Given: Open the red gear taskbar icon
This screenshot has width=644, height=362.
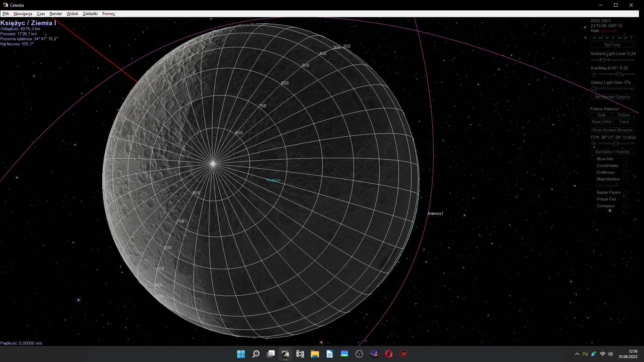Looking at the screenshot, I should click(404, 354).
